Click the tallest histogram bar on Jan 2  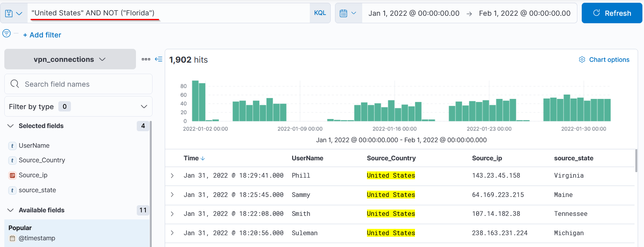point(195,101)
